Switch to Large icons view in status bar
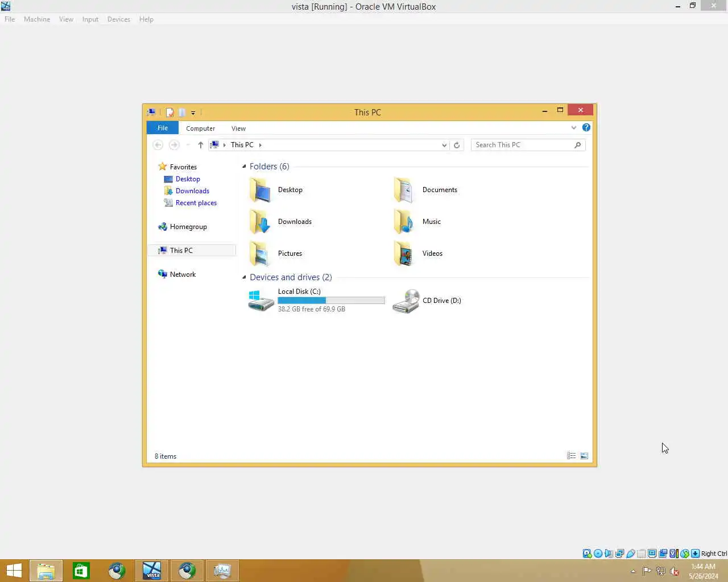The height and width of the screenshot is (582, 728). point(584,456)
